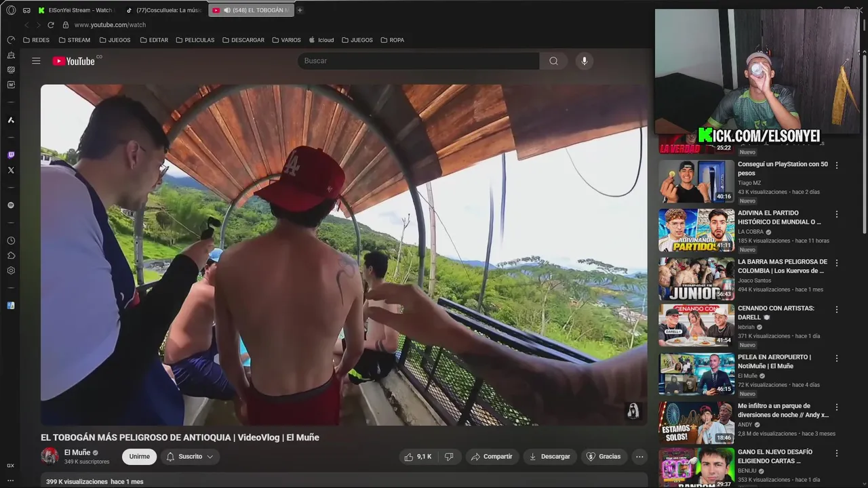868x488 pixels.
Task: Open the El Muñe channel name link
Action: (x=77, y=453)
